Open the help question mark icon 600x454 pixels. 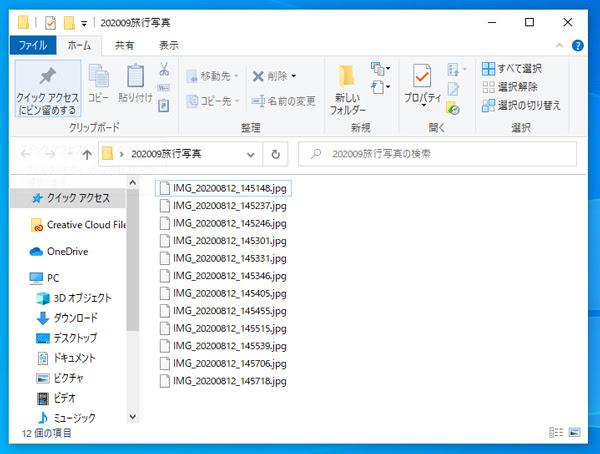[577, 46]
